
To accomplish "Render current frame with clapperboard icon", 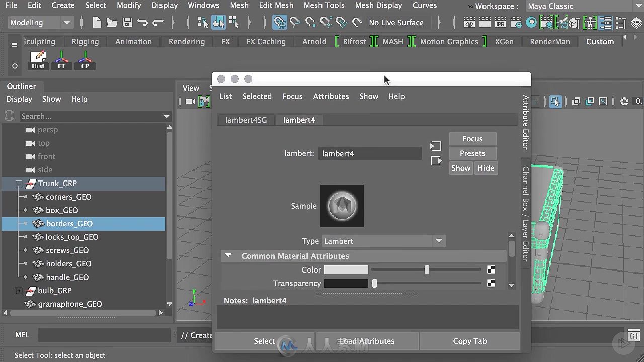I will pyautogui.click(x=485, y=22).
